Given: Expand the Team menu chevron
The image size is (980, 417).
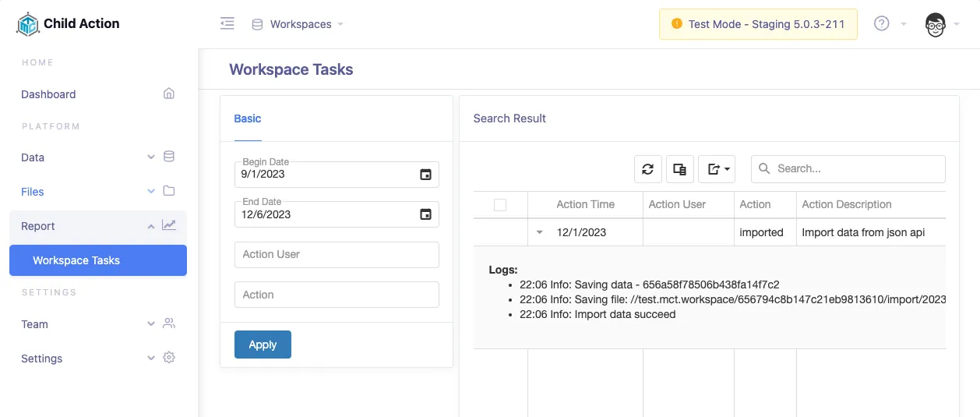Looking at the screenshot, I should click(x=151, y=324).
